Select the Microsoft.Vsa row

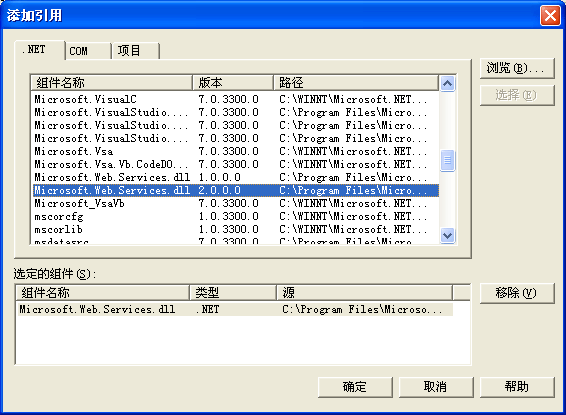236,151
